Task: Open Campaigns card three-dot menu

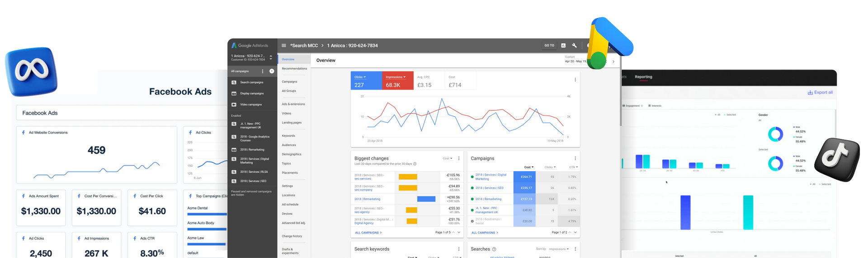Action: pos(575,158)
